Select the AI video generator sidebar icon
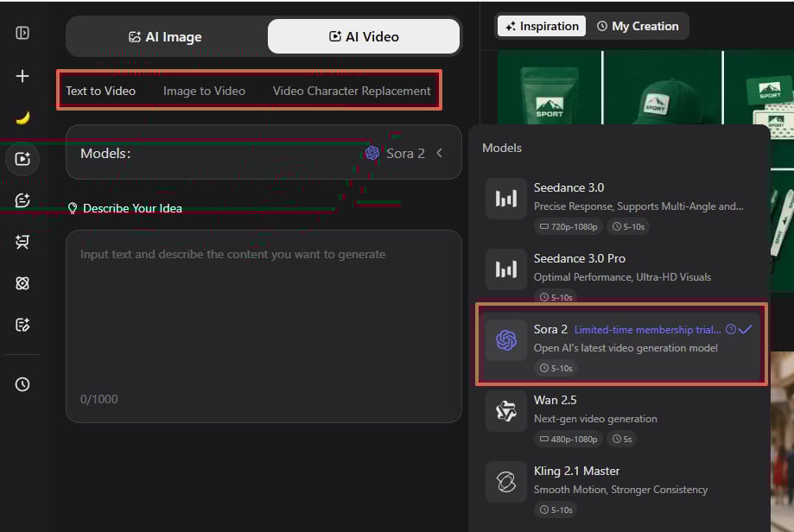 tap(22, 159)
